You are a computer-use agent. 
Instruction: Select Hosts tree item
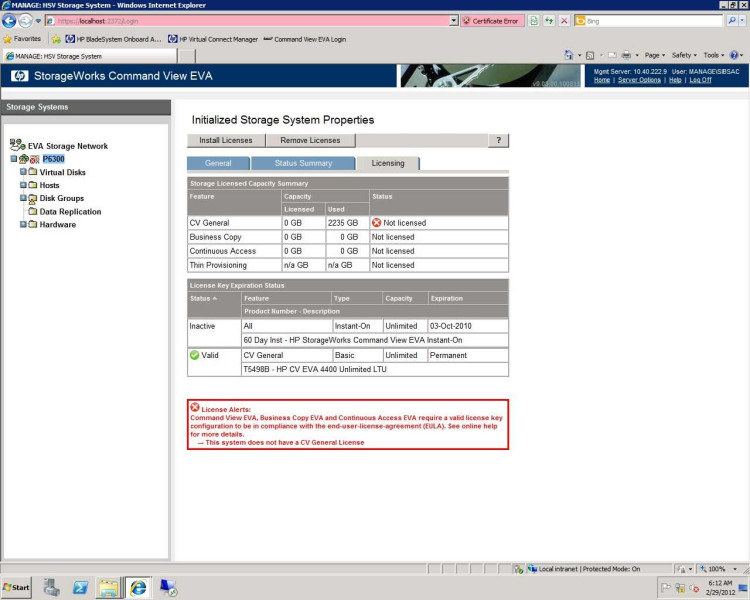point(49,185)
